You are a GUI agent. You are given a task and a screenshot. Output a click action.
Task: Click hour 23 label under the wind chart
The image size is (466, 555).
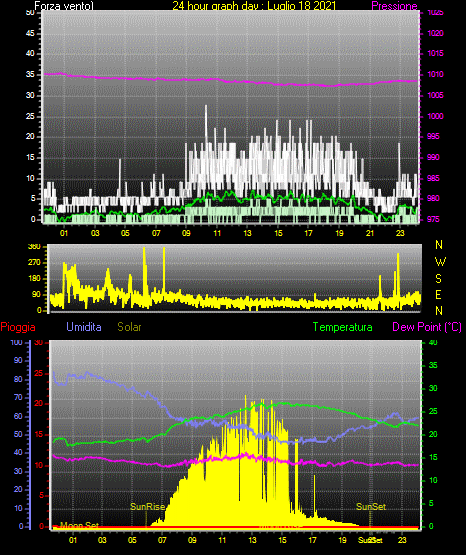click(x=400, y=233)
